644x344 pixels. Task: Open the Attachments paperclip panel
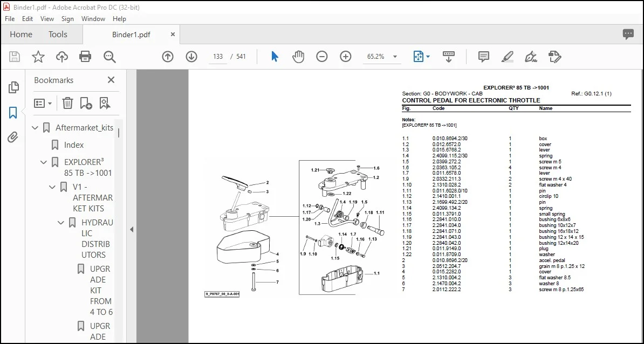[x=13, y=137]
